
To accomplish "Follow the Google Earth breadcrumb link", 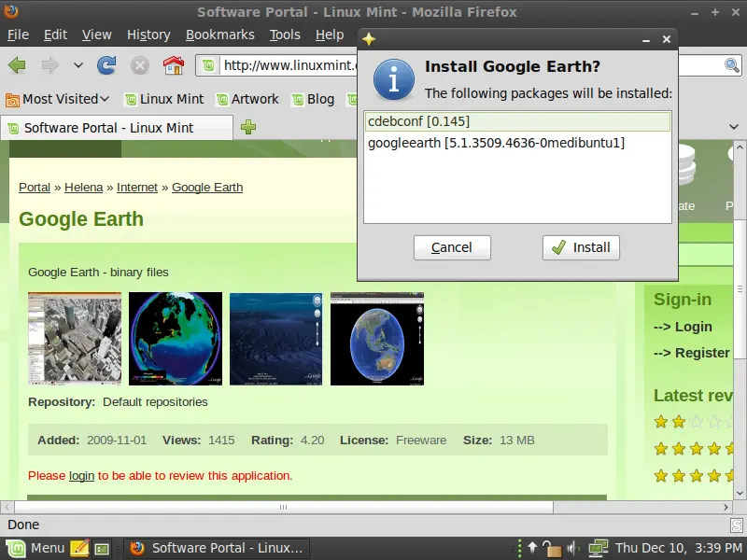I will 207,188.
